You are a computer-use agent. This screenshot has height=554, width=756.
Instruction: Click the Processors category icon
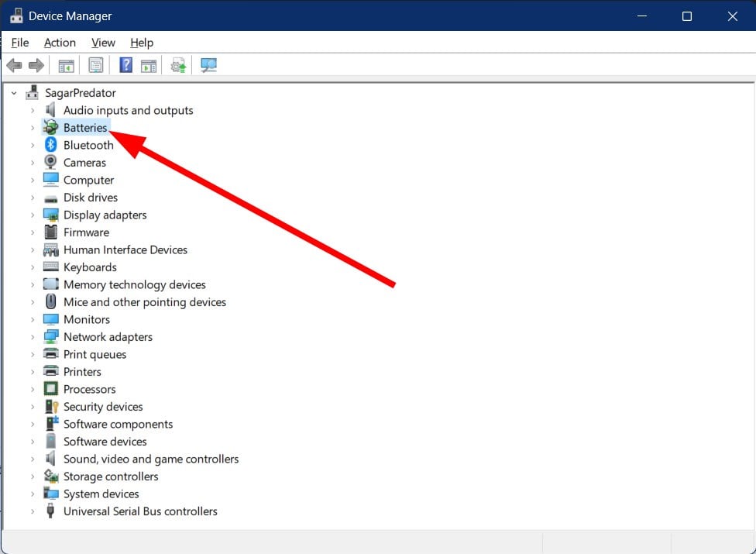pyautogui.click(x=50, y=389)
